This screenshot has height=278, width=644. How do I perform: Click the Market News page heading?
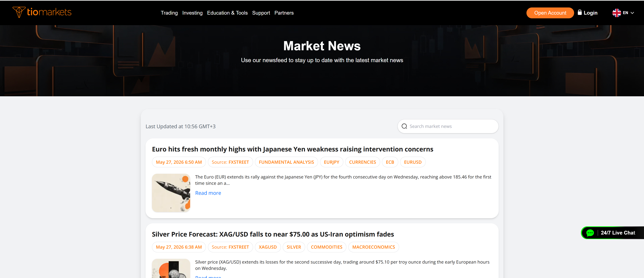click(x=322, y=46)
